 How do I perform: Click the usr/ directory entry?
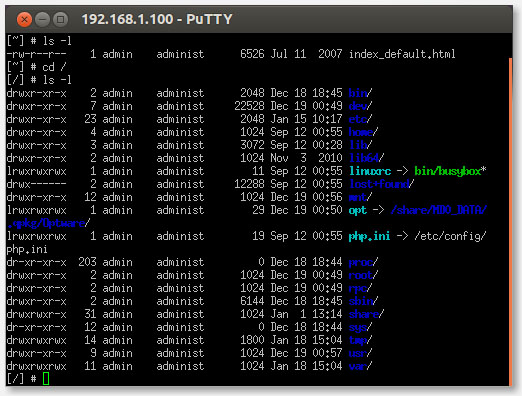(360, 353)
